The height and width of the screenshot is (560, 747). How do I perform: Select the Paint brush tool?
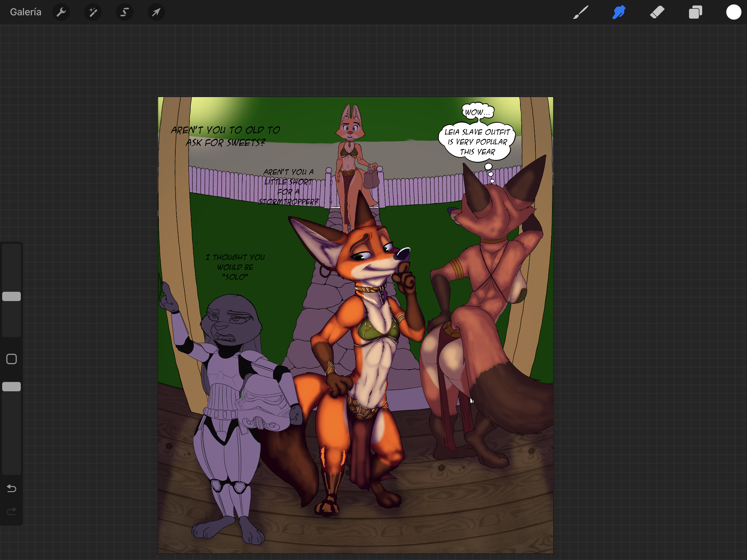(x=580, y=12)
